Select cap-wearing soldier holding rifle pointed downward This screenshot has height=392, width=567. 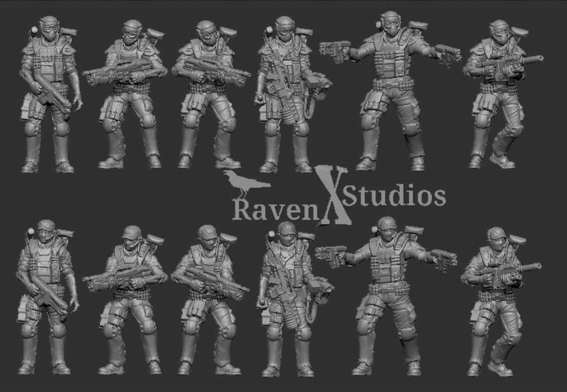coord(47,297)
